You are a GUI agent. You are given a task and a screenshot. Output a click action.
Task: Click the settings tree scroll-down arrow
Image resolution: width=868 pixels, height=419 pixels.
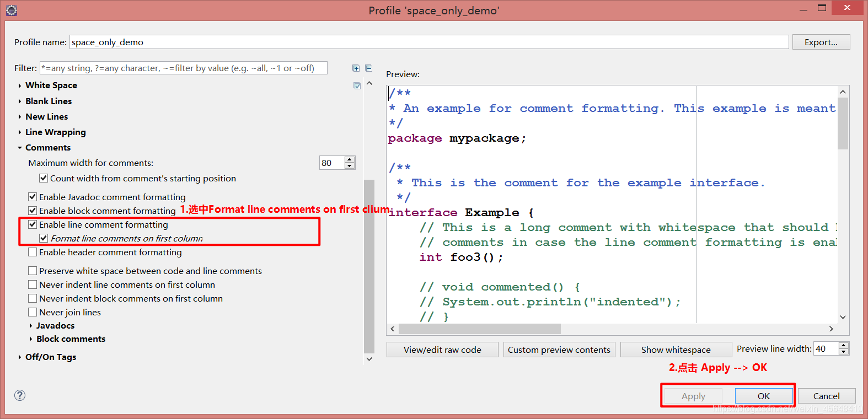click(369, 359)
